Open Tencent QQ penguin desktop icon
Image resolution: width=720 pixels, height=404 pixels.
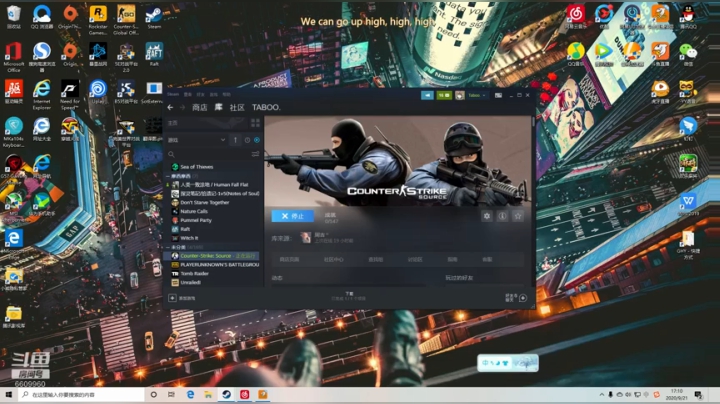[x=687, y=17]
